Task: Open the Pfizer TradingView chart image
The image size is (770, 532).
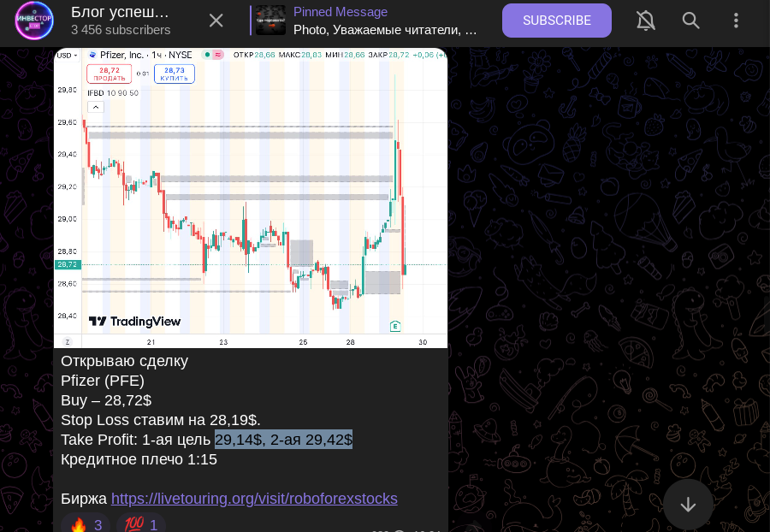Action: 251,198
